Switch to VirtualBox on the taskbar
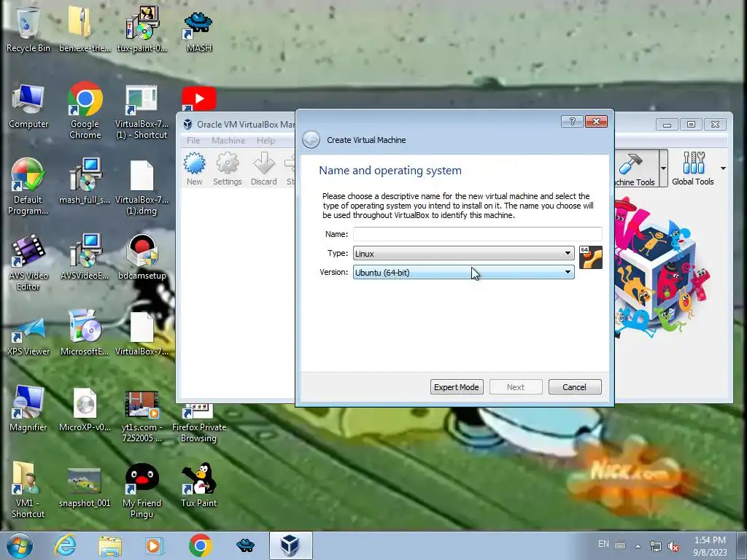 pyautogui.click(x=290, y=545)
